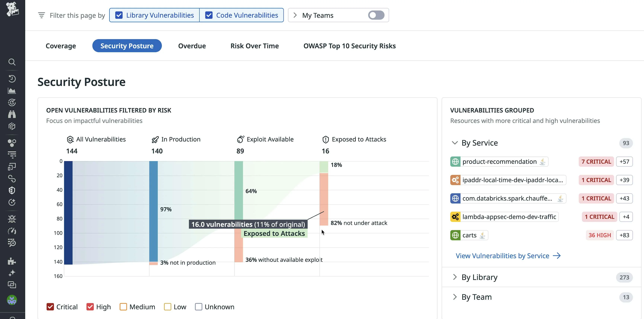Switch to the Overdue tab
Image resolution: width=644 pixels, height=319 pixels.
(x=192, y=46)
